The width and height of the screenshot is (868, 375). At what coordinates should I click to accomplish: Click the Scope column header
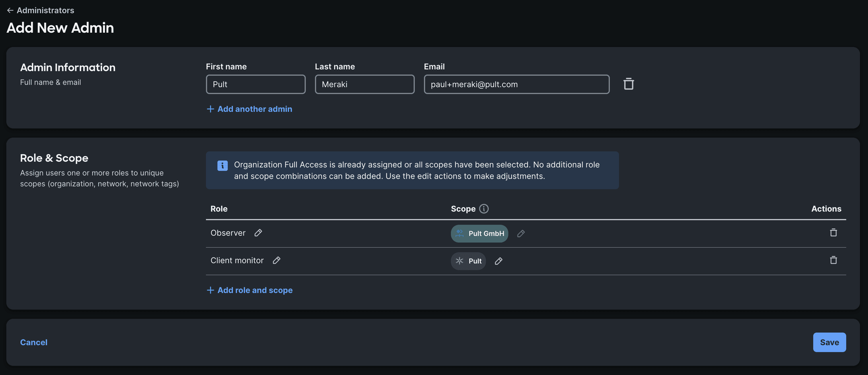pyautogui.click(x=463, y=209)
